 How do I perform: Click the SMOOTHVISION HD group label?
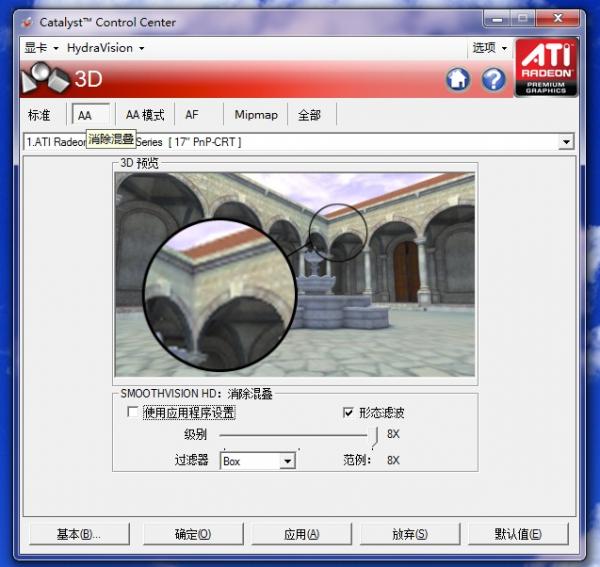click(x=196, y=394)
